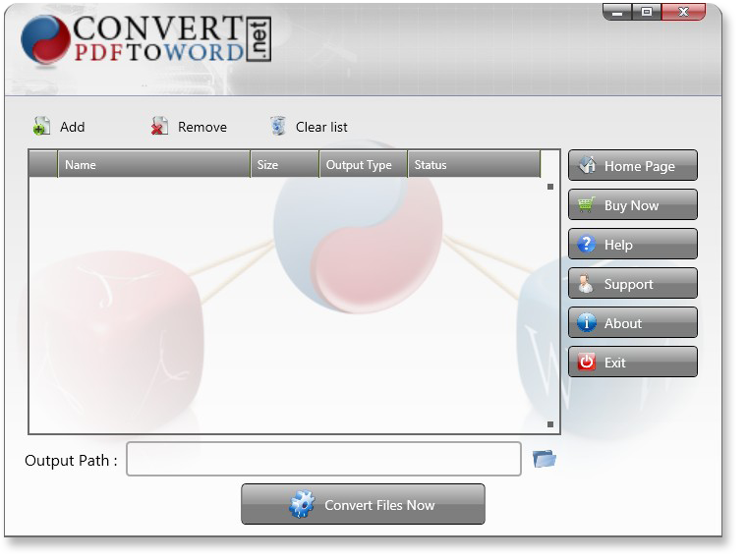Focus the Output Path text field

tap(323, 459)
